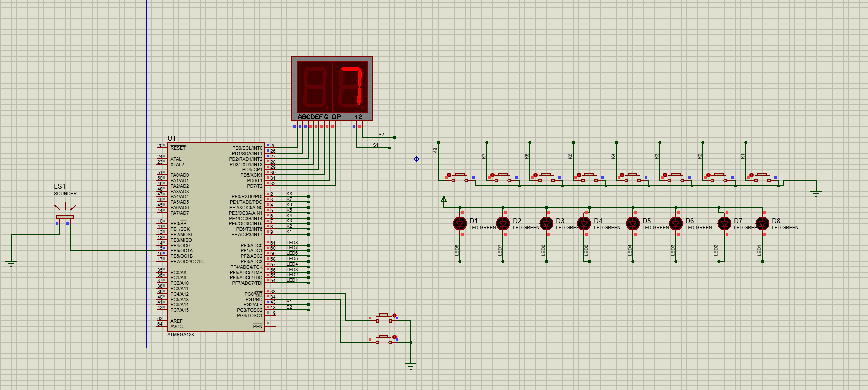Select the LS1 sounder component
868x390 pixels.
click(x=65, y=216)
